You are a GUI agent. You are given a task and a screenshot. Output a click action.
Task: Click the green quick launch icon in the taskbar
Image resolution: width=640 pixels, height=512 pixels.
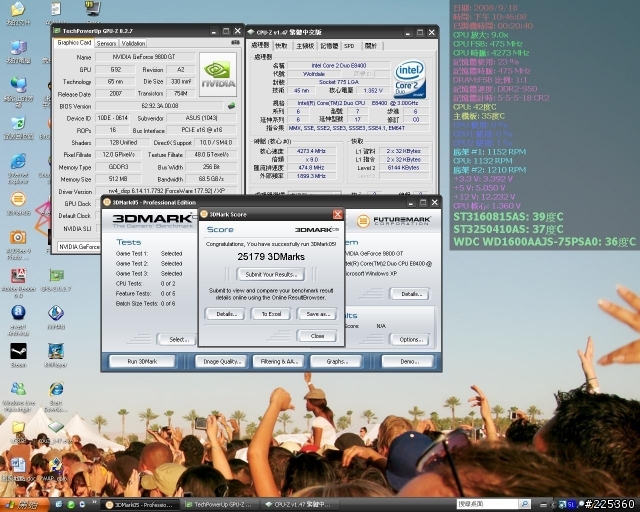(71, 505)
